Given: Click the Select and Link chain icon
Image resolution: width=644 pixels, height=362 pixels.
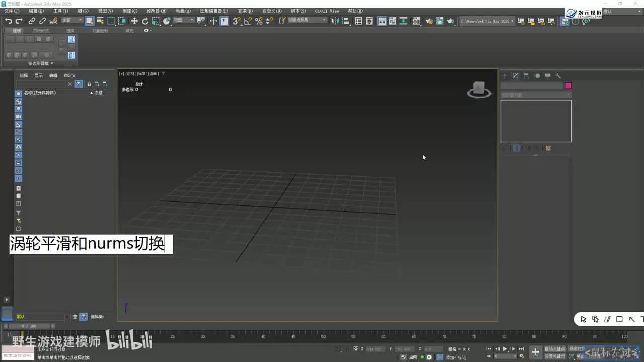Looking at the screenshot, I should click(x=32, y=21).
